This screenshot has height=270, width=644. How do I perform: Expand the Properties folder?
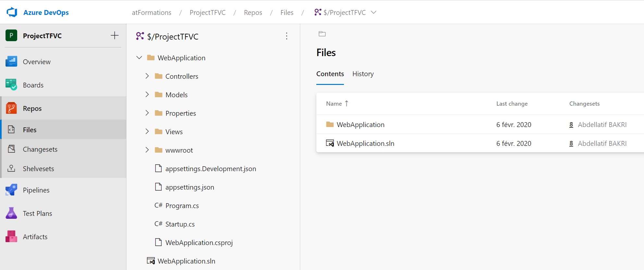[147, 113]
